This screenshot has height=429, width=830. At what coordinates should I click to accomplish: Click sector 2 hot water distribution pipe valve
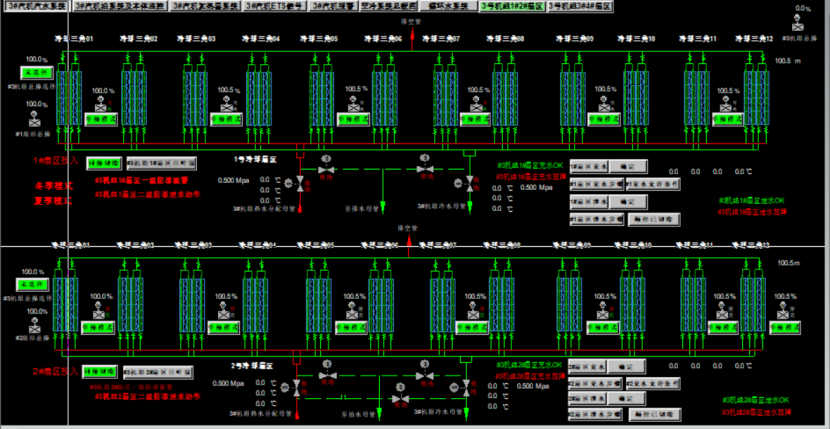point(296,388)
